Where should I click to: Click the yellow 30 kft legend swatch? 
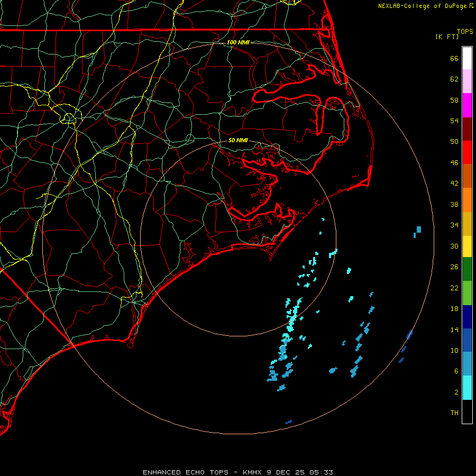(467, 246)
